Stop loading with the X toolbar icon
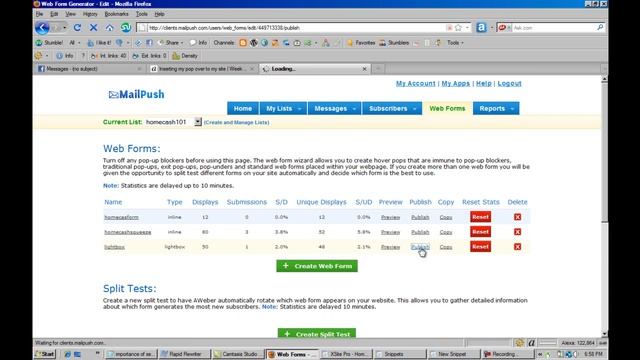Image resolution: width=640 pixels, height=360 pixels. [x=93, y=28]
